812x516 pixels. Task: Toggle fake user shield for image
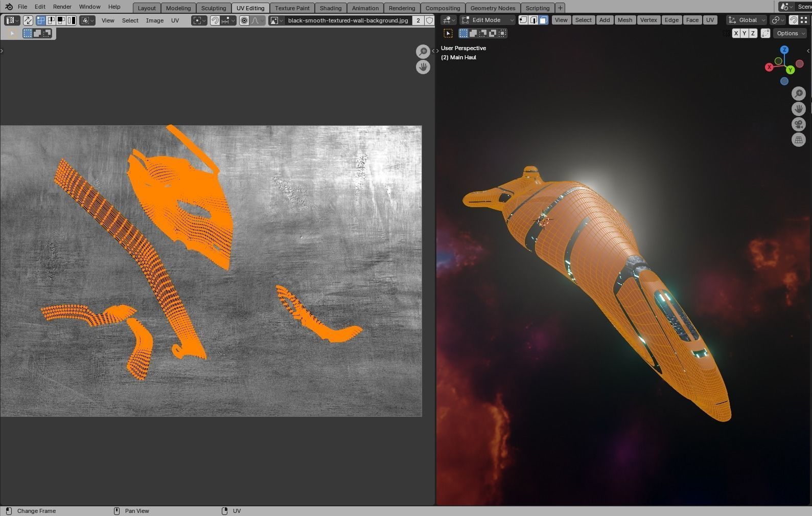[429, 20]
